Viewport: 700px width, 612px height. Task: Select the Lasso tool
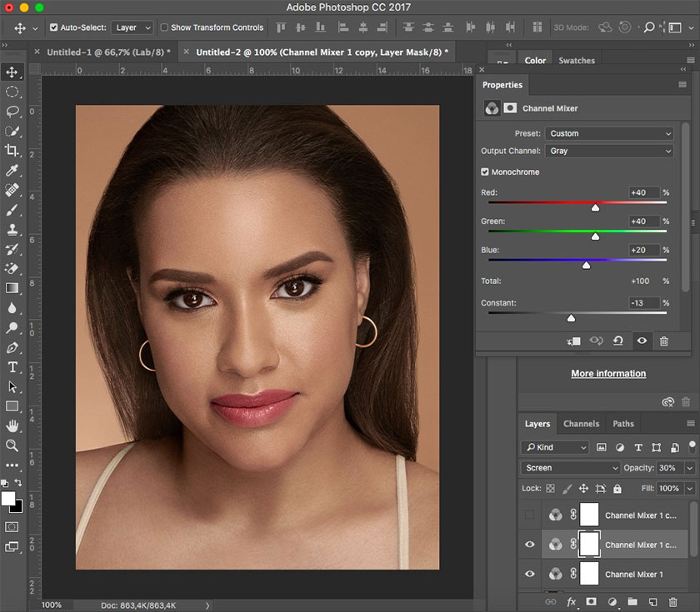click(12, 111)
